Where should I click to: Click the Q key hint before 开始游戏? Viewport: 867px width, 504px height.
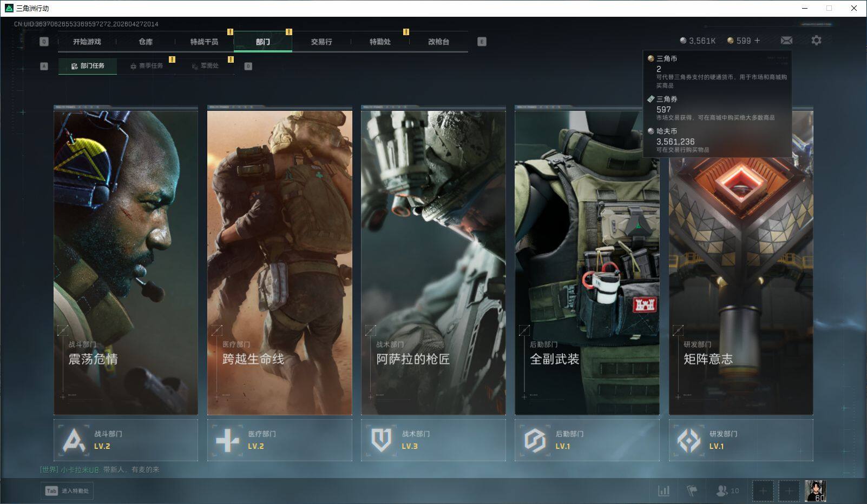(44, 42)
